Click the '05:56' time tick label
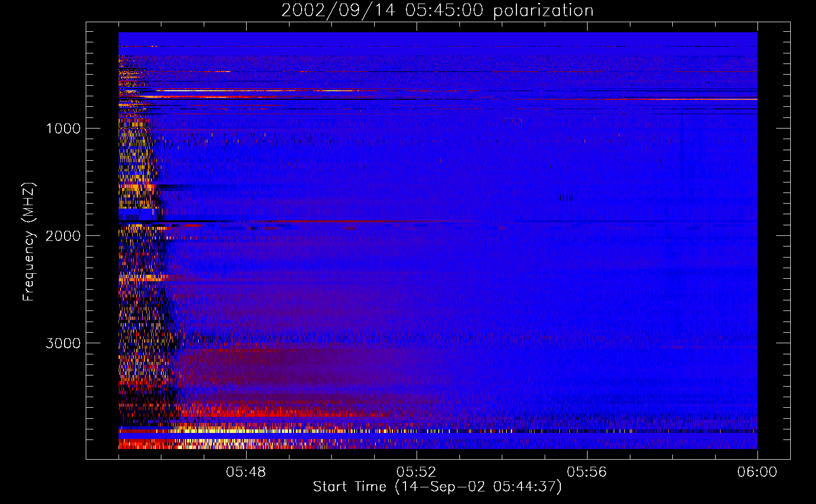Image resolution: width=816 pixels, height=504 pixels. [587, 472]
